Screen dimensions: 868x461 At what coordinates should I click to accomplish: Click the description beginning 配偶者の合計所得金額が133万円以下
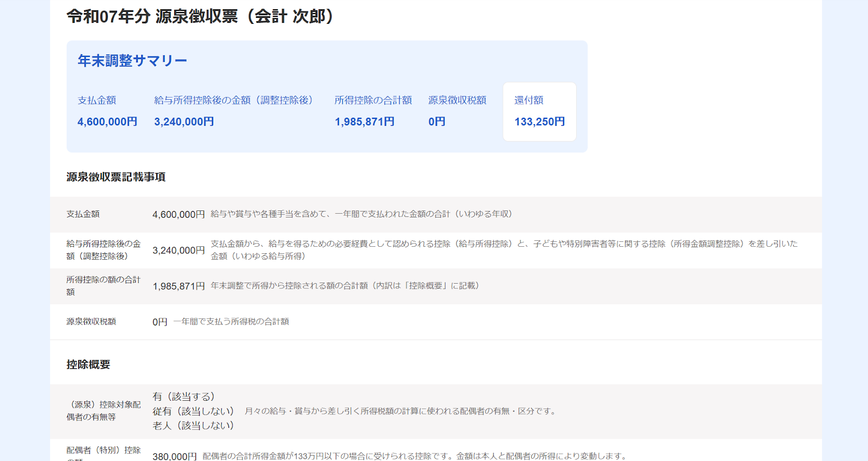click(x=416, y=456)
